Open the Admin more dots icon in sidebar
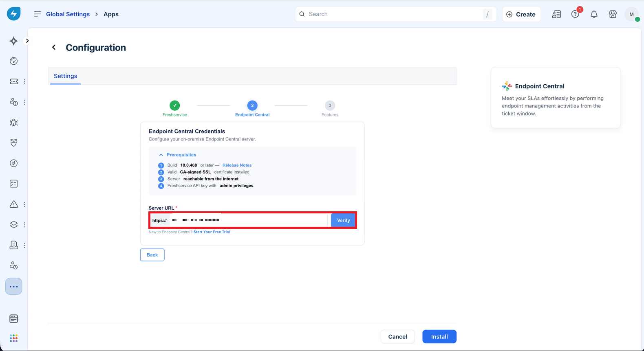The width and height of the screenshot is (644, 351). (x=13, y=287)
